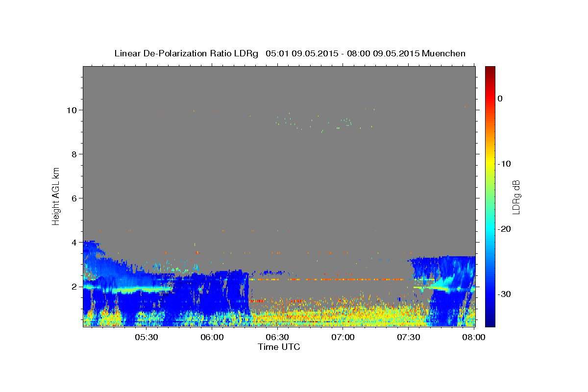Viewport: 588px width, 392px height.
Task: Click the dark red top of the colorbar
Action: [x=490, y=71]
